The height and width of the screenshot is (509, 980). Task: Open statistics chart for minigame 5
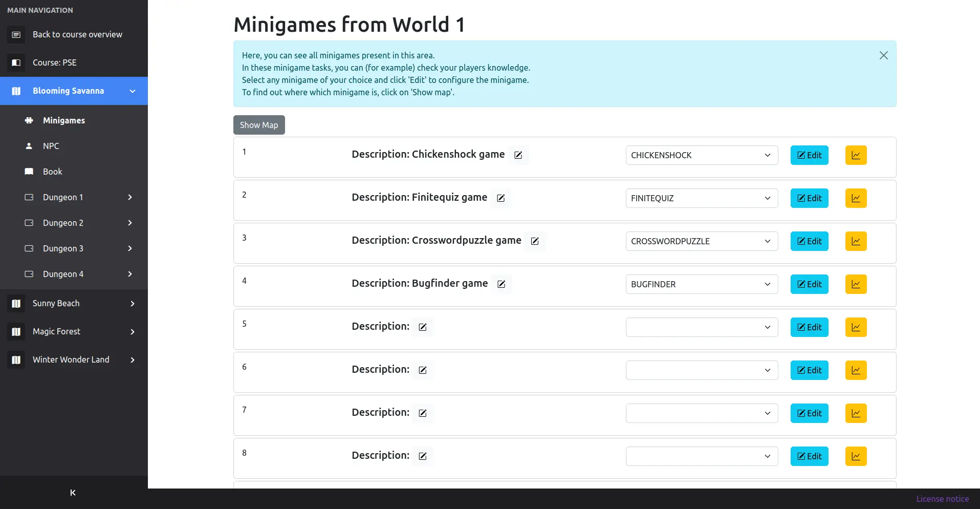(856, 327)
